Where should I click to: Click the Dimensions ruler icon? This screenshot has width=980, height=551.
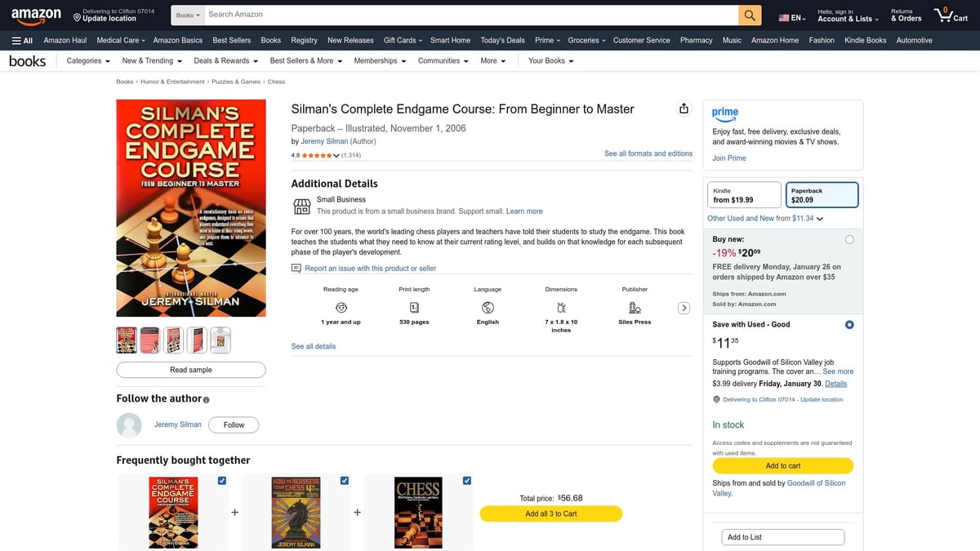tap(561, 305)
